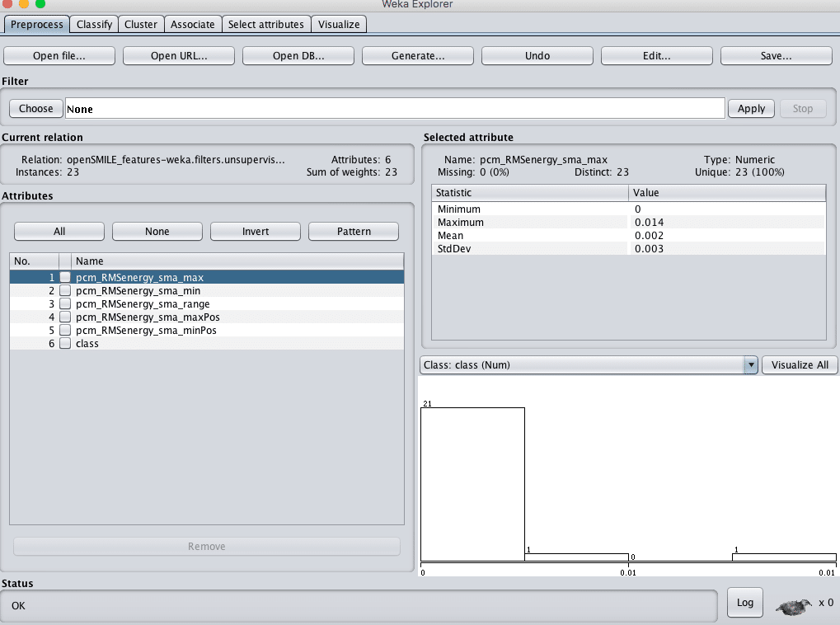
Task: Click the Generate... button
Action: (x=418, y=56)
